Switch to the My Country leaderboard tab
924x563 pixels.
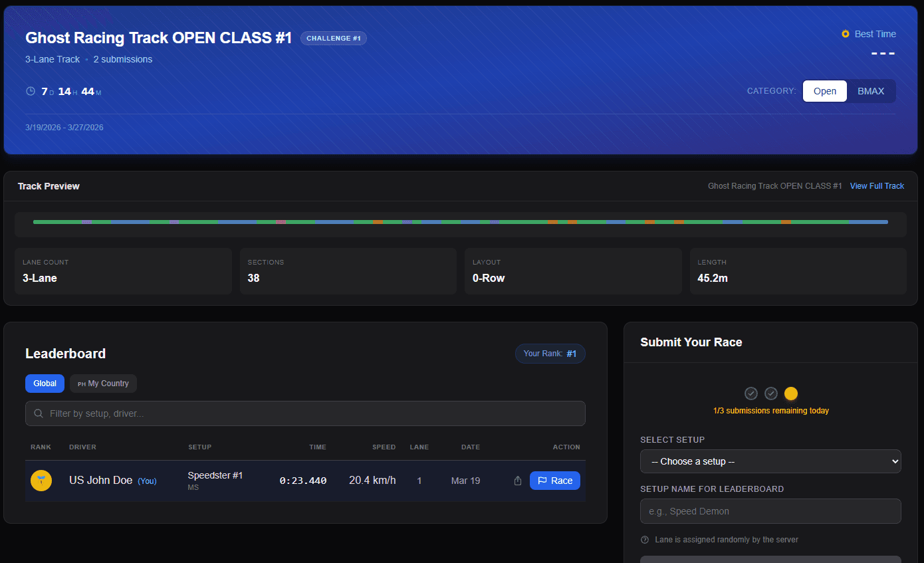[x=103, y=384]
